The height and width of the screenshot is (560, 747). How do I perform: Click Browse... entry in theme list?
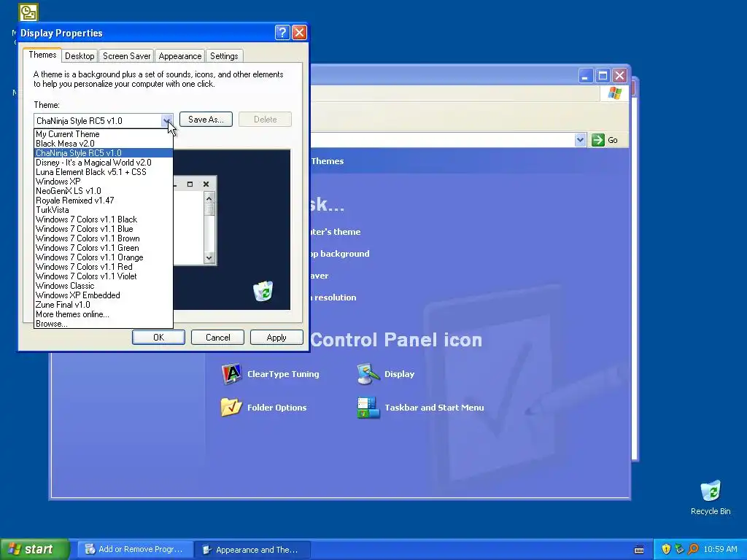(x=104, y=324)
